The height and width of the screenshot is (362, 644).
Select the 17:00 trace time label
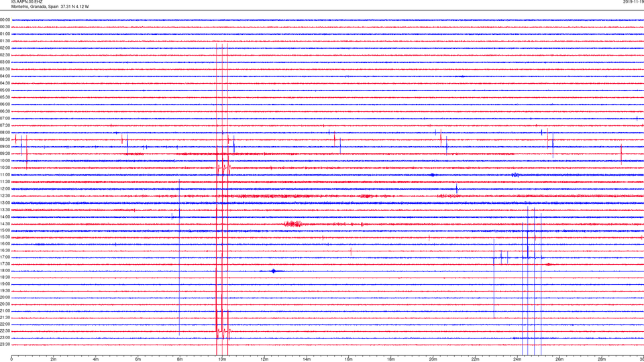click(5, 257)
